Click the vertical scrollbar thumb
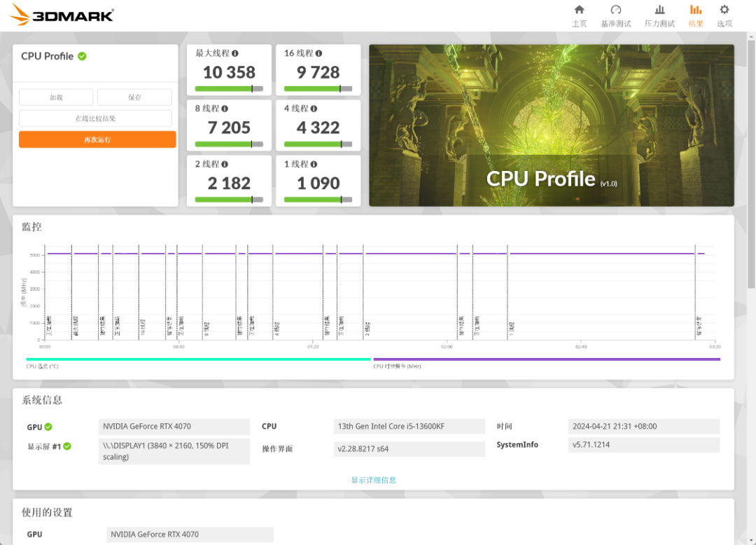Viewport: 756px width, 545px height. [x=751, y=164]
